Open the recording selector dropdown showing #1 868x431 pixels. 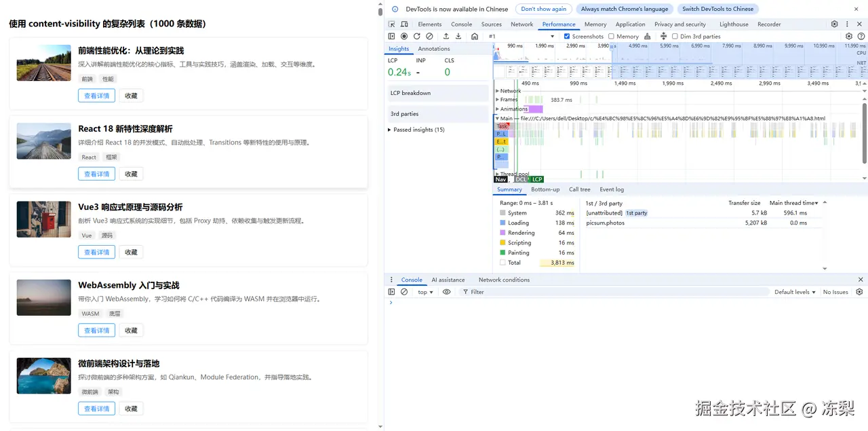pyautogui.click(x=521, y=36)
